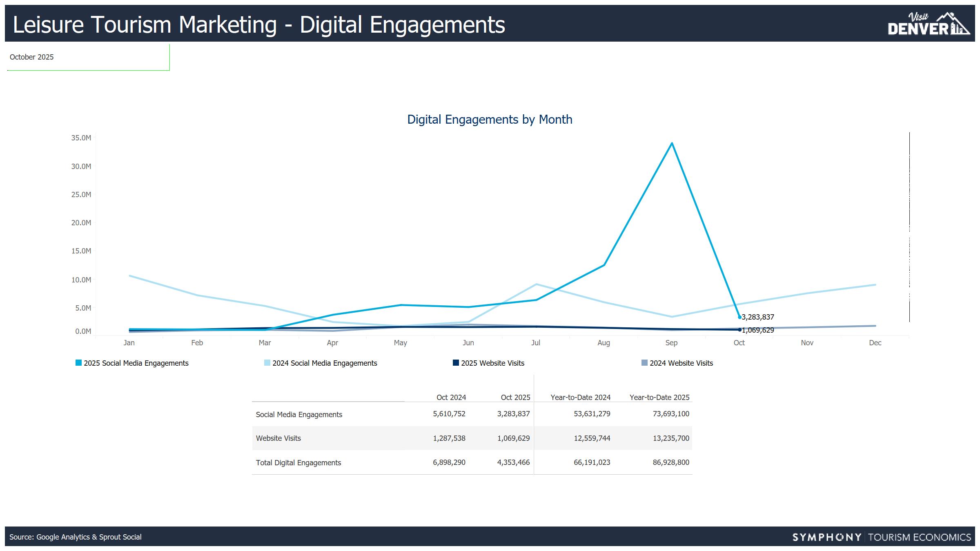
Task: Click the Oct 2024 column header
Action: point(451,397)
